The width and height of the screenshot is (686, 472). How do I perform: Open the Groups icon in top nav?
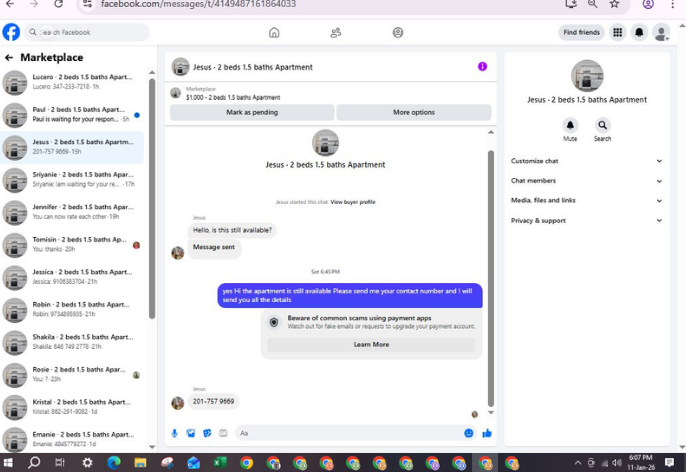[398, 32]
